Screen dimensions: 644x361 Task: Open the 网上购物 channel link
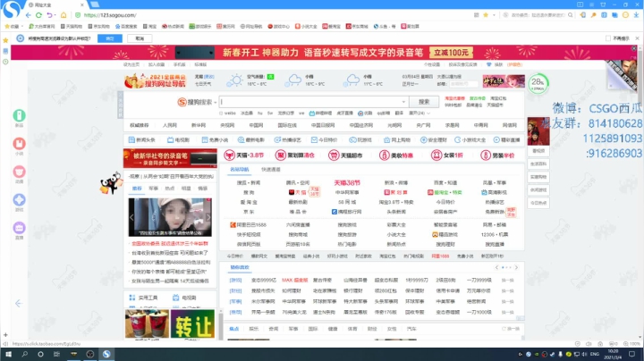click(x=397, y=140)
